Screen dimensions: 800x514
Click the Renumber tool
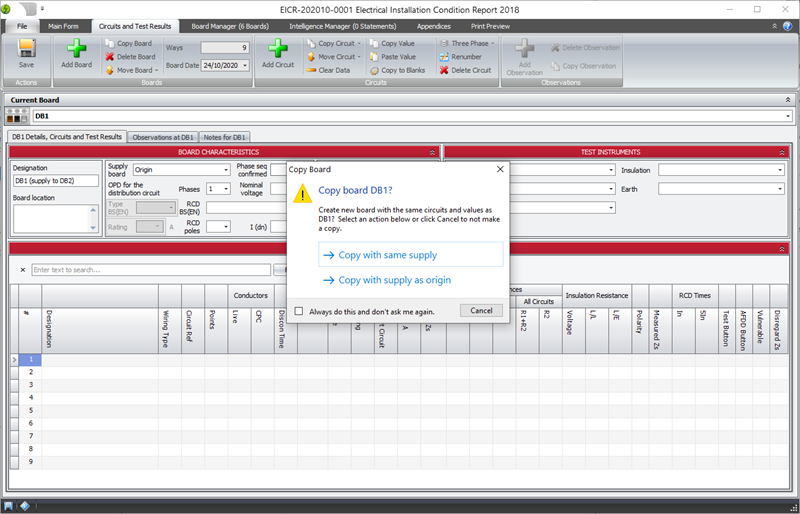coord(461,57)
